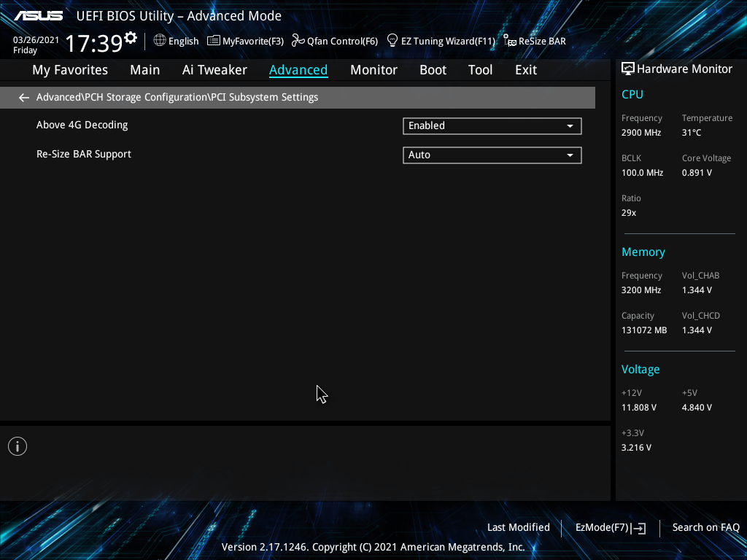Screen dimensions: 747x560
Task: Click CPU temperature value 31°C
Action: 692,133
